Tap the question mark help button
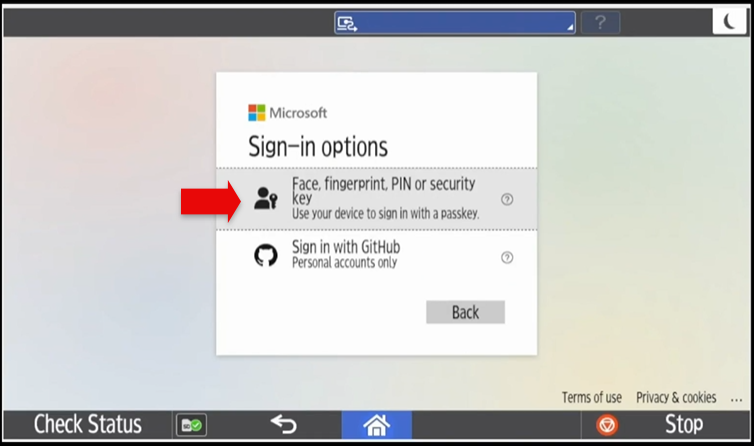The image size is (754, 446). (600, 23)
